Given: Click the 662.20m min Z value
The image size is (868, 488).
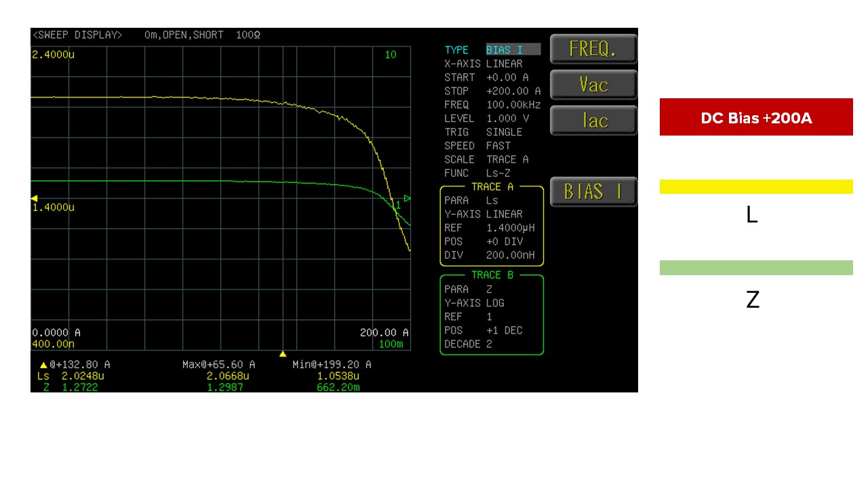Looking at the screenshot, I should point(338,387).
